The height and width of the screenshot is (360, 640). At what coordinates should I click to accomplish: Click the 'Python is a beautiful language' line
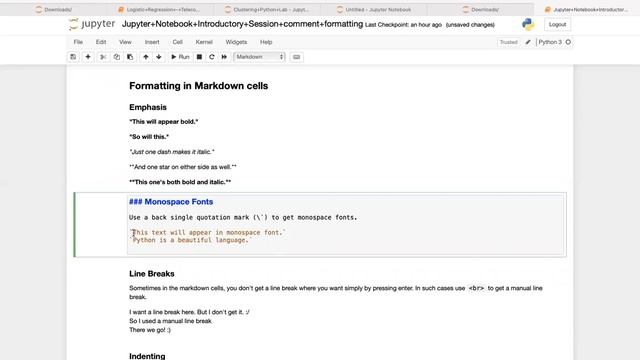coord(191,240)
